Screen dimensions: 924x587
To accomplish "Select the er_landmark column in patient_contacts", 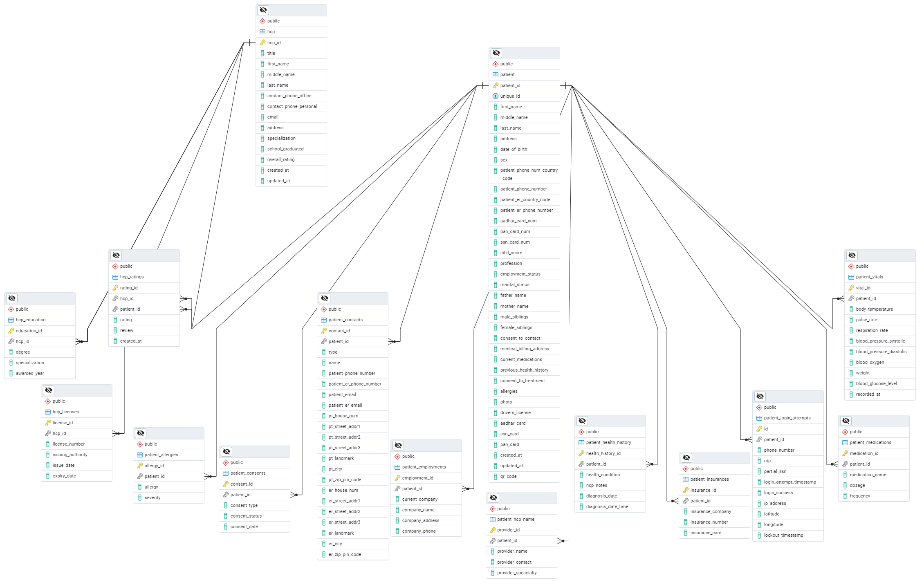I will 352,533.
